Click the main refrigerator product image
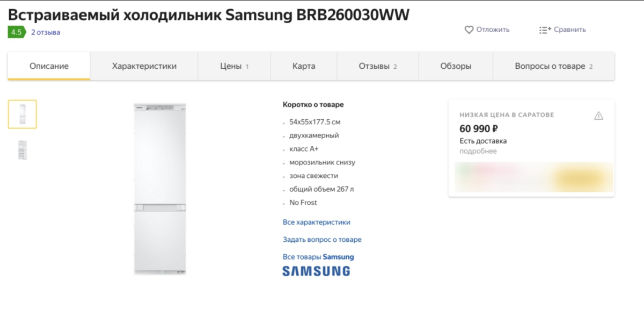 (160, 189)
